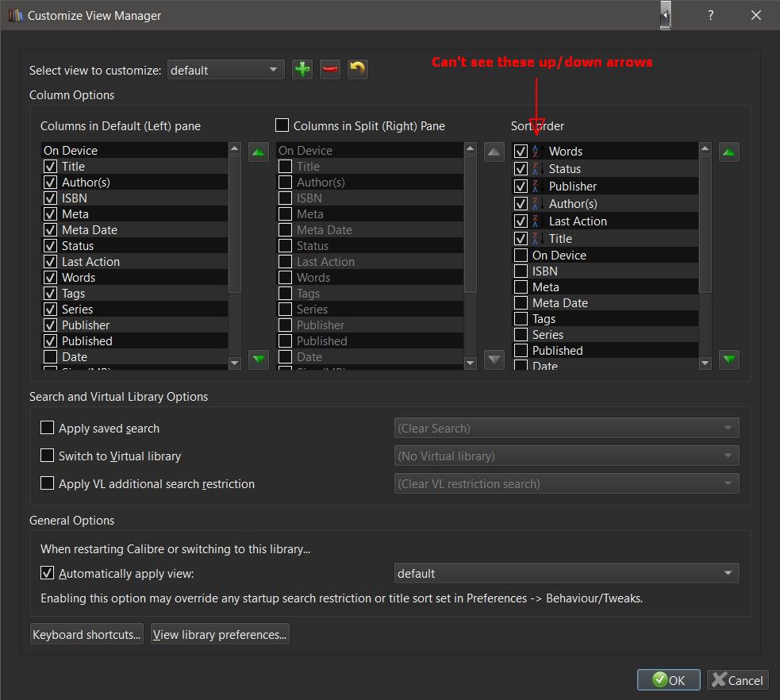Viewport: 780px width, 700px height.
Task: Enable Apply VL additional search restriction
Action: coord(48,483)
